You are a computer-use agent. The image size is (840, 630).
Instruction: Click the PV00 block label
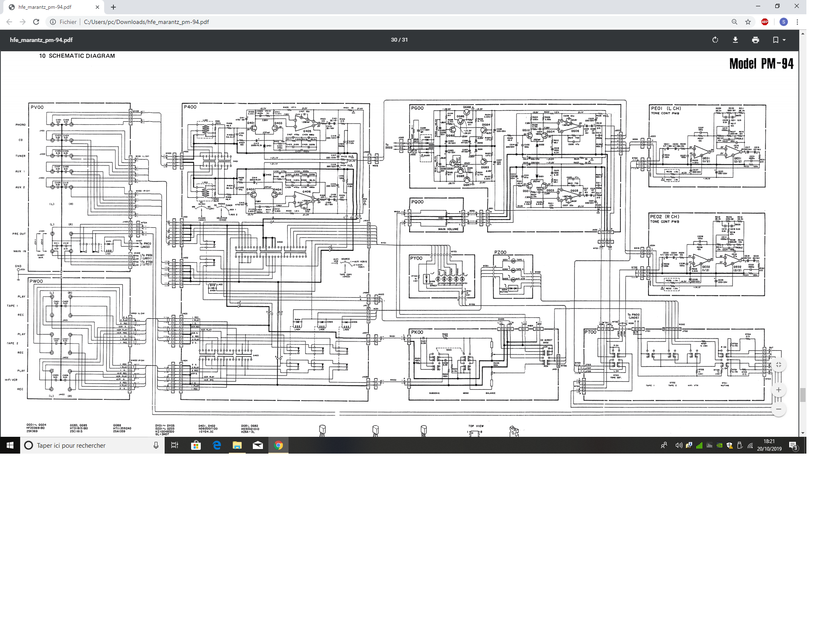(37, 107)
